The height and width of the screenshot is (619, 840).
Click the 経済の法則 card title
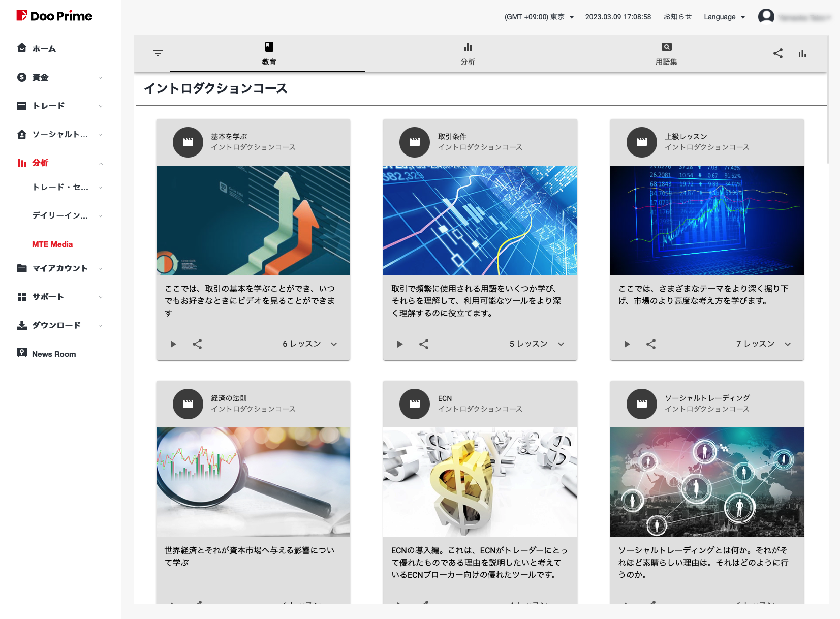coord(229,398)
